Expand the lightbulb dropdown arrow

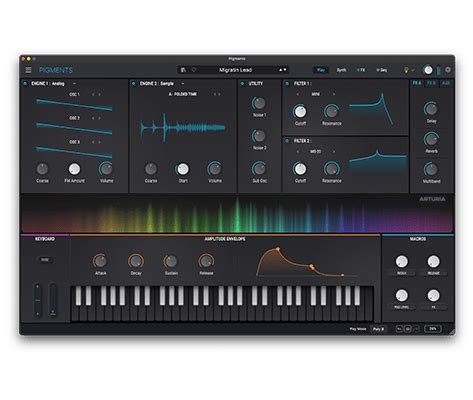tap(413, 70)
